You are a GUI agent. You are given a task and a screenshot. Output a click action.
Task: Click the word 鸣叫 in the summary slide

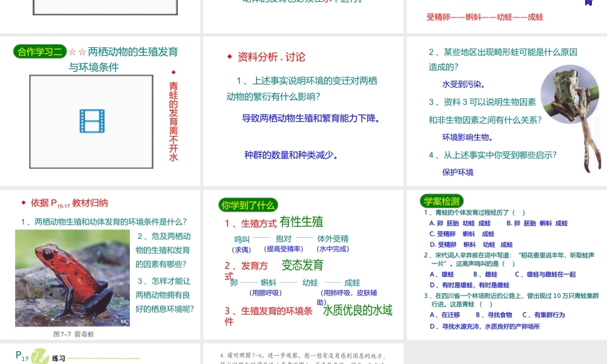[x=242, y=240]
